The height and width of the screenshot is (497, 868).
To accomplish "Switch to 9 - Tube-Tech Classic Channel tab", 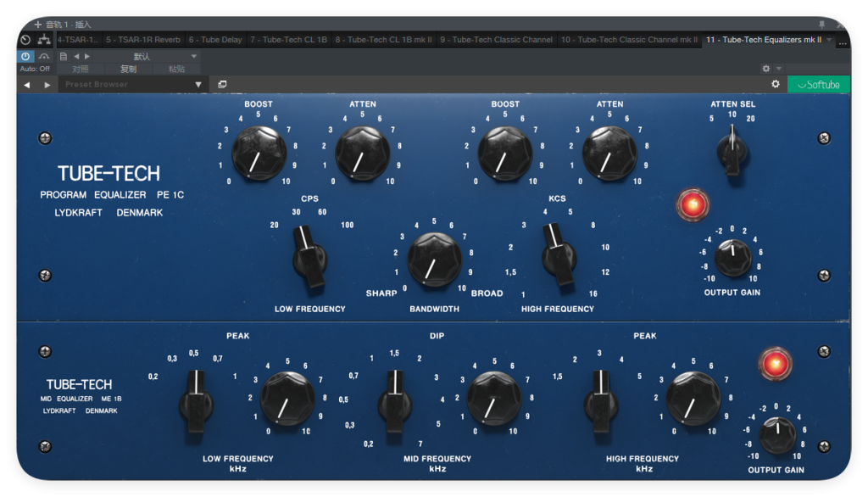I will 496,40.
